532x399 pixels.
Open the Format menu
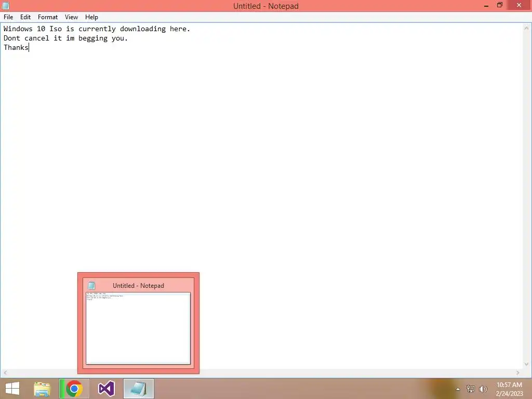click(47, 17)
